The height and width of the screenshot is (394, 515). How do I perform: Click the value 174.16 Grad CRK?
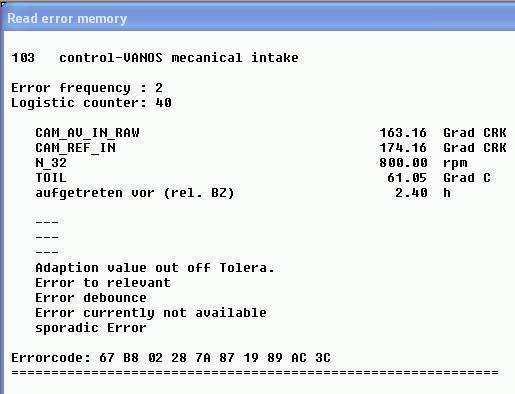coord(443,148)
